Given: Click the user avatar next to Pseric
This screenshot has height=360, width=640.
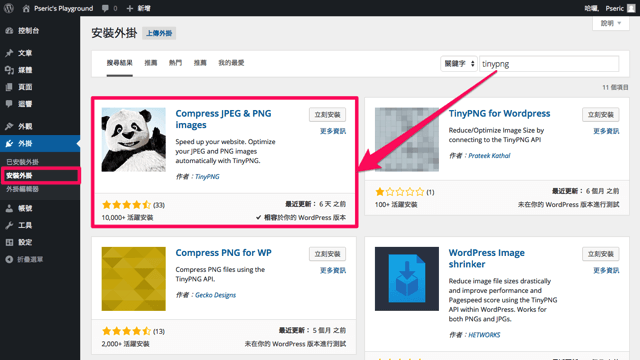Looking at the screenshot, I should point(631,8).
